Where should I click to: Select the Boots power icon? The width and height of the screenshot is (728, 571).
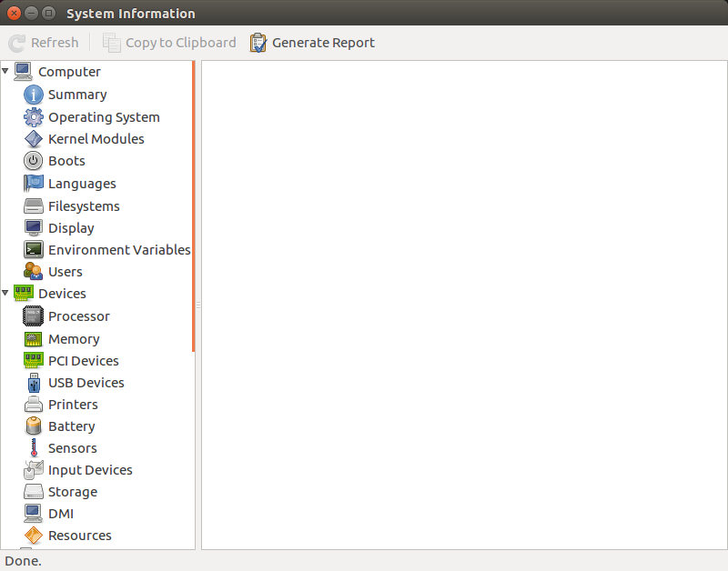tap(34, 161)
